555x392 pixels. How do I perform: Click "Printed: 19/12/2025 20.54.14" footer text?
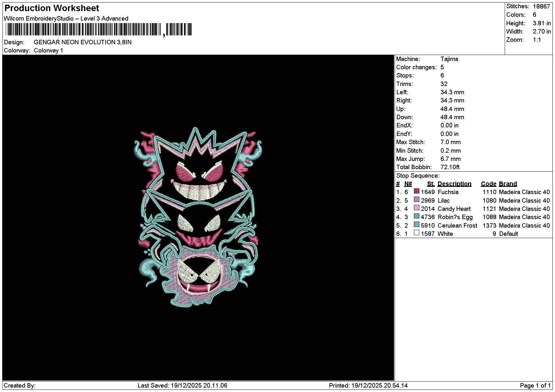pos(368,385)
